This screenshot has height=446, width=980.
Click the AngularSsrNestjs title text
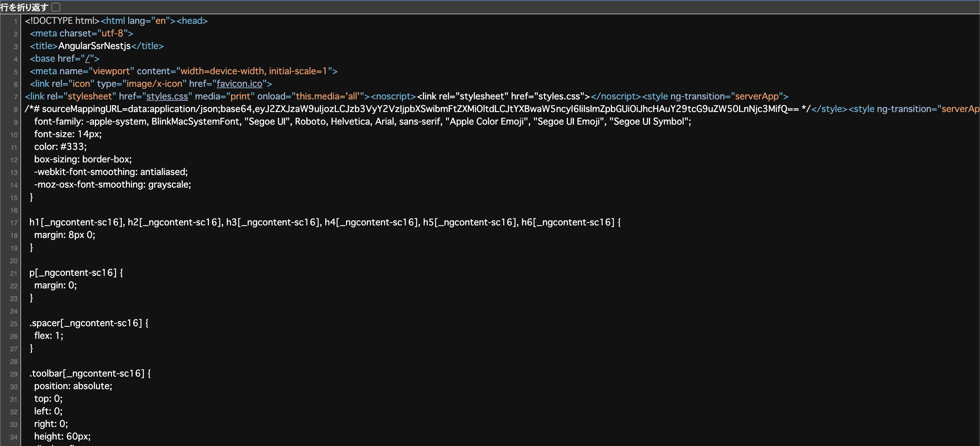click(x=94, y=46)
